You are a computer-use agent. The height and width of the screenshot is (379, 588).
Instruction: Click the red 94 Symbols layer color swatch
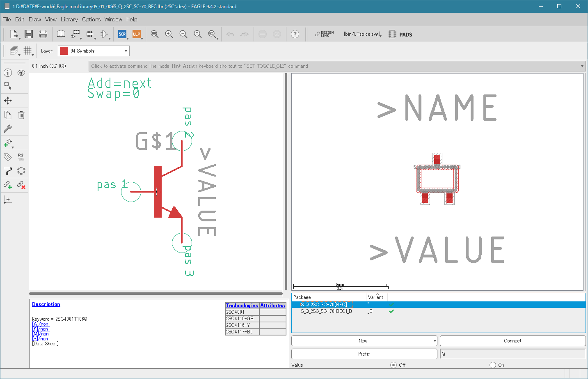point(64,51)
